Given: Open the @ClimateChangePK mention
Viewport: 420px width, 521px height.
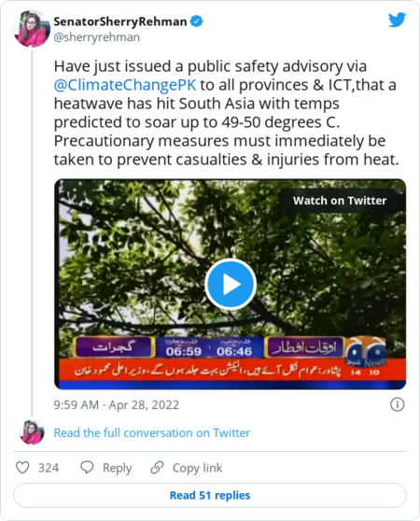Looking at the screenshot, I should (x=125, y=85).
